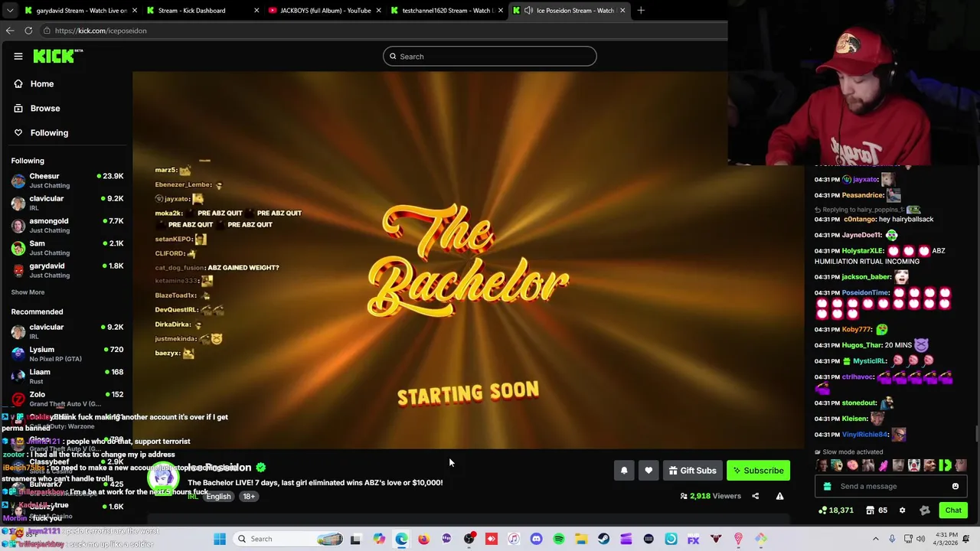Image resolution: width=980 pixels, height=551 pixels.
Task: Open emoji picker in chat input
Action: [x=955, y=486]
